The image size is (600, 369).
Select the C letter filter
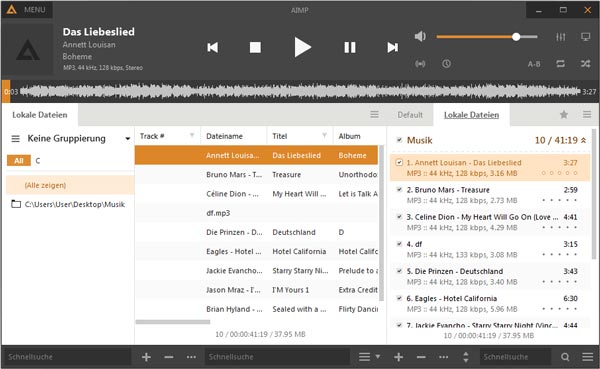coord(38,161)
